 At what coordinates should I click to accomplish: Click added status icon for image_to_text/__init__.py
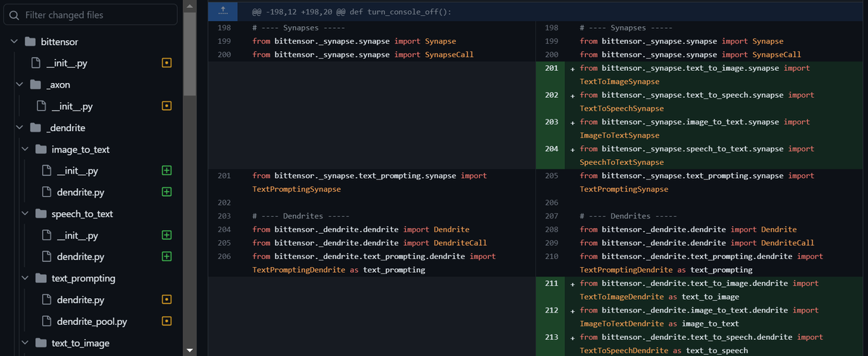[x=167, y=171]
